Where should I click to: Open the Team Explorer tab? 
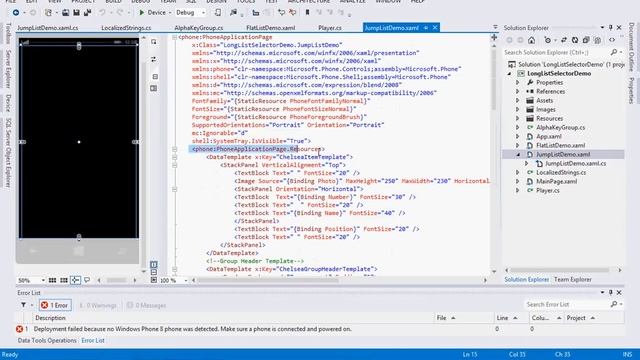click(x=573, y=280)
